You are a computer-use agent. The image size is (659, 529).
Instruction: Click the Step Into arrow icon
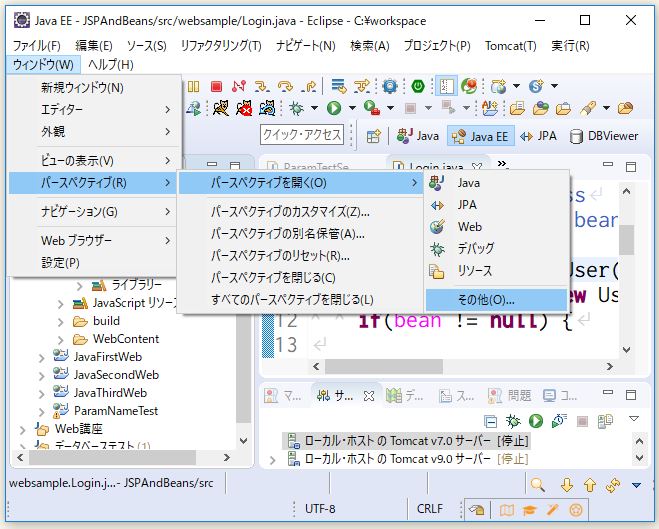[x=262, y=87]
